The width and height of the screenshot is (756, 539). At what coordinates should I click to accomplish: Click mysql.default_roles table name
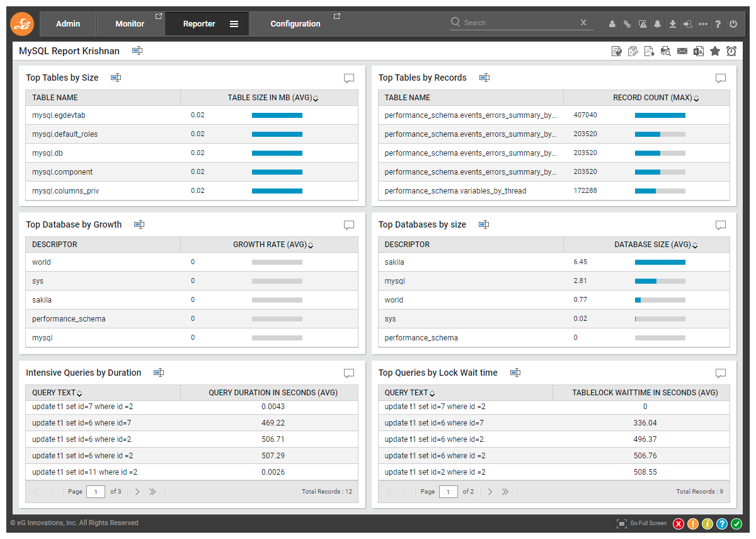coord(65,134)
